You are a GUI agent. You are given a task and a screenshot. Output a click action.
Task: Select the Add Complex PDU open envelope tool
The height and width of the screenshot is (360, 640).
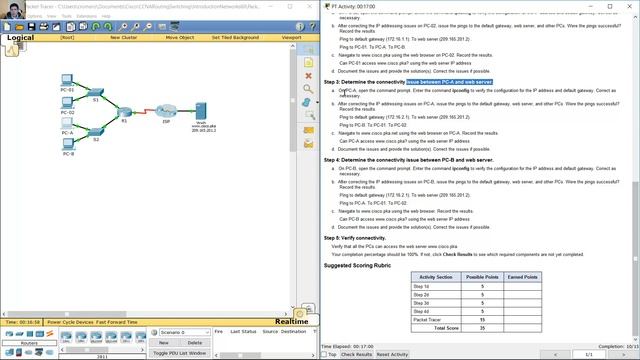[x=309, y=143]
